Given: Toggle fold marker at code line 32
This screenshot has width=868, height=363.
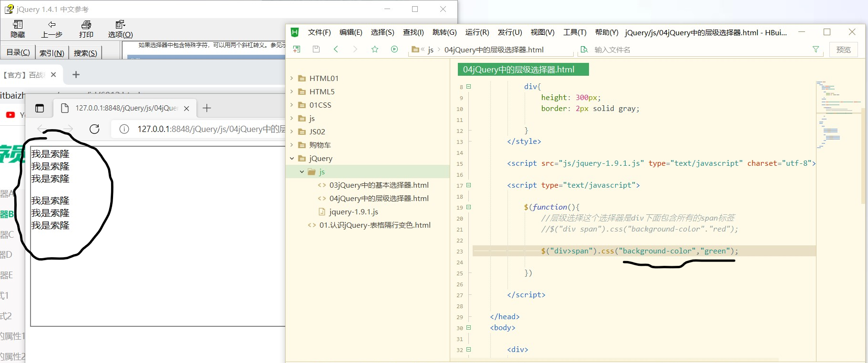Looking at the screenshot, I should pyautogui.click(x=468, y=350).
